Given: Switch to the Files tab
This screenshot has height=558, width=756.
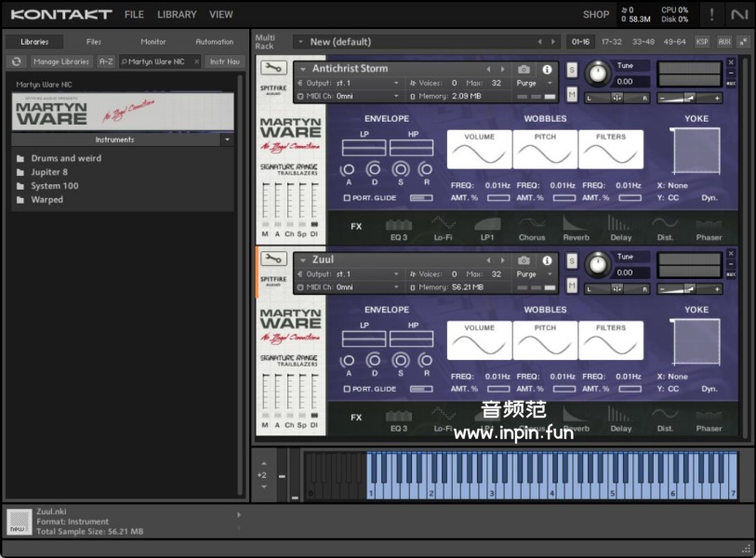Looking at the screenshot, I should tap(94, 42).
